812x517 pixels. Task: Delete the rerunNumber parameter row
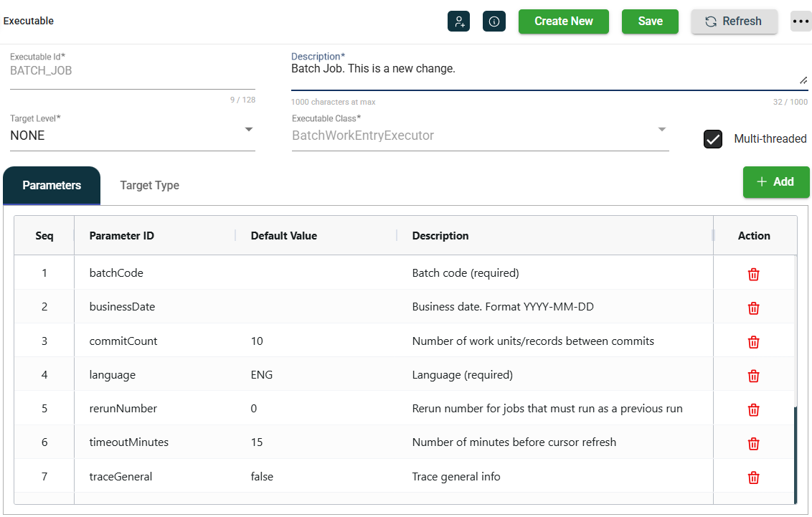pos(753,409)
